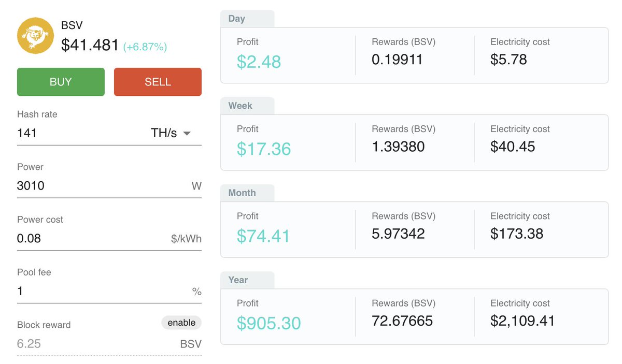Select the Year tab label
Image resolution: width=622 pixels, height=364 pixels.
pyautogui.click(x=247, y=280)
